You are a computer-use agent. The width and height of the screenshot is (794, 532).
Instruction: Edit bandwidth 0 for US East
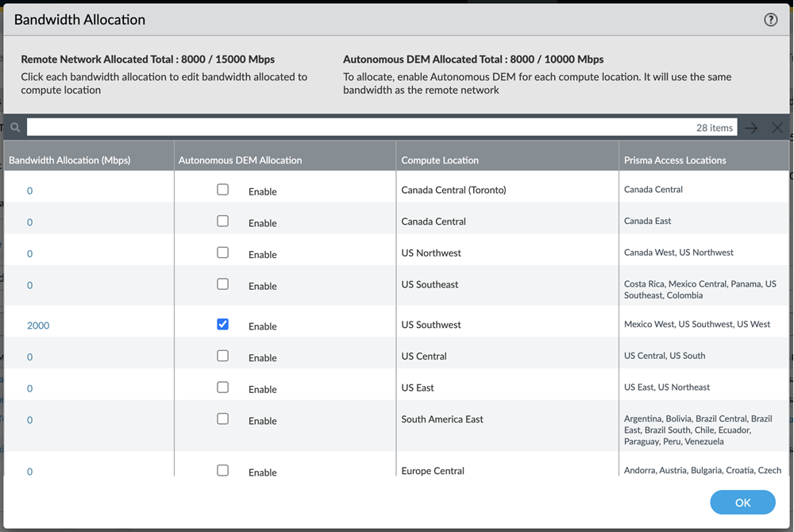coord(30,388)
